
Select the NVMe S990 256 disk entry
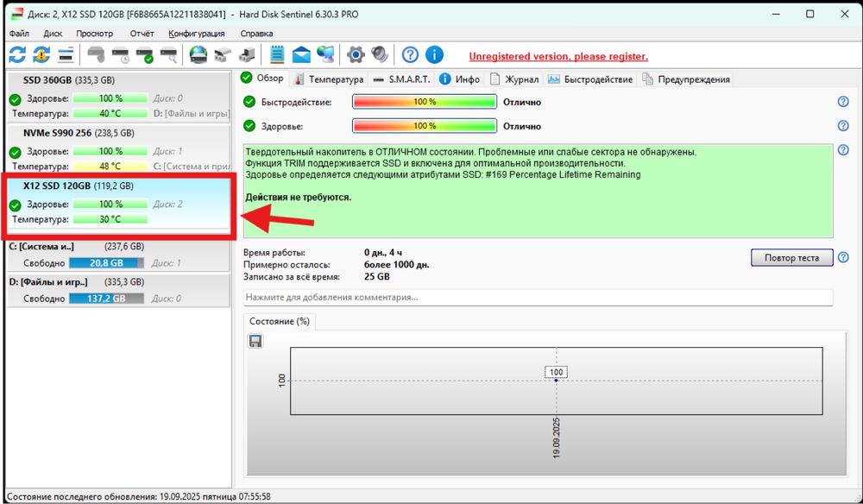pyautogui.click(x=118, y=149)
